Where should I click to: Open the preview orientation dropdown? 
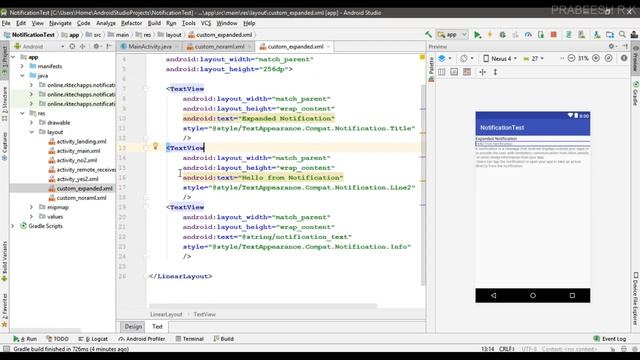tap(467, 58)
